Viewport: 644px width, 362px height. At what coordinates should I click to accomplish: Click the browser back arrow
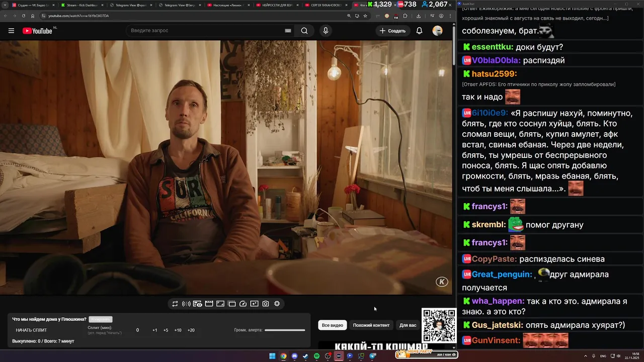[5, 16]
